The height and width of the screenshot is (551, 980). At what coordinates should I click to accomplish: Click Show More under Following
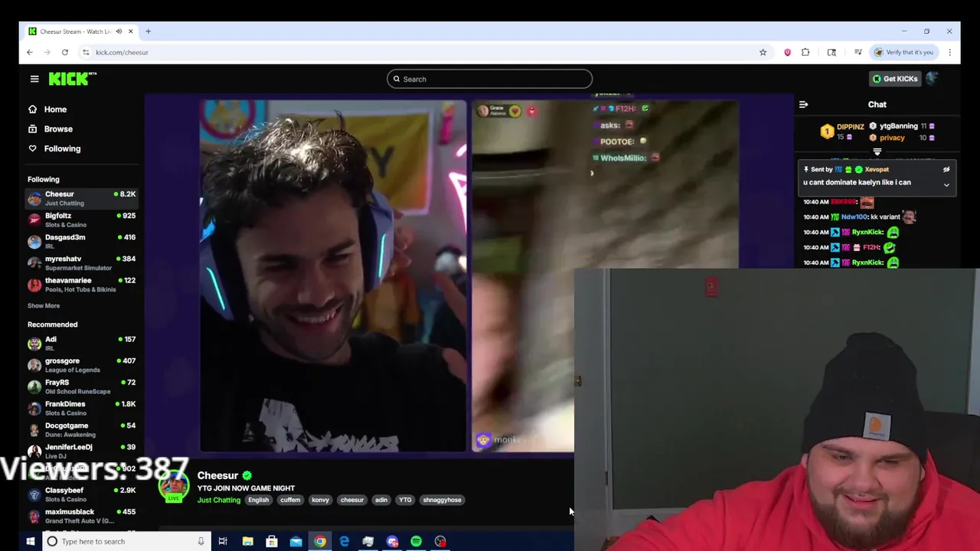click(44, 306)
